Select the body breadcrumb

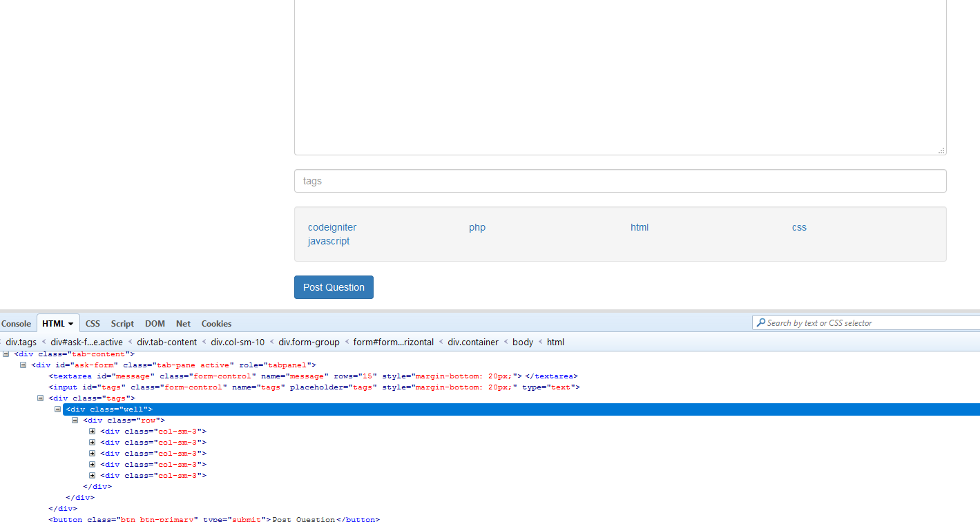pos(523,342)
